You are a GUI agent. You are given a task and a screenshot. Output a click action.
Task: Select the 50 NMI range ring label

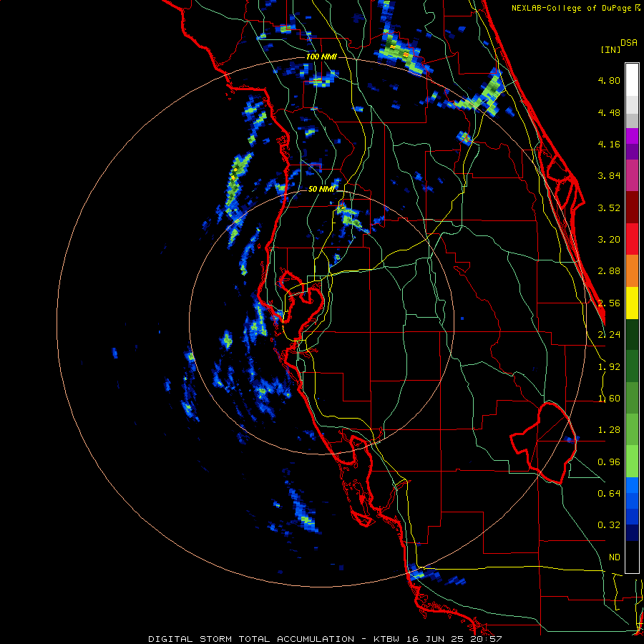point(321,190)
